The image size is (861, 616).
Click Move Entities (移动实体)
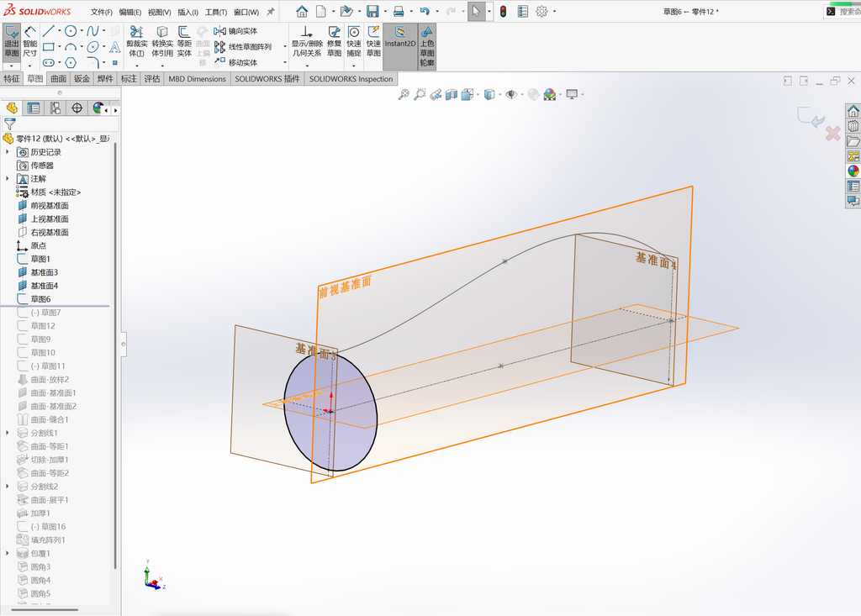pos(235,62)
